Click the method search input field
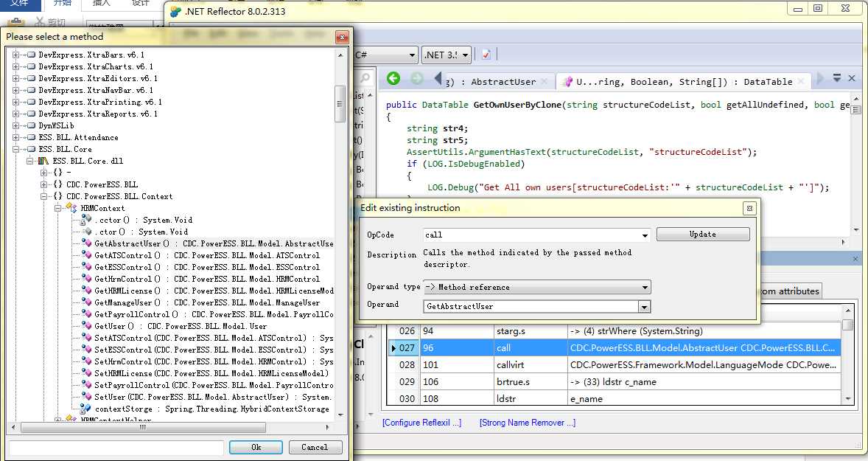Image resolution: width=868 pixels, height=461 pixels. (x=116, y=447)
